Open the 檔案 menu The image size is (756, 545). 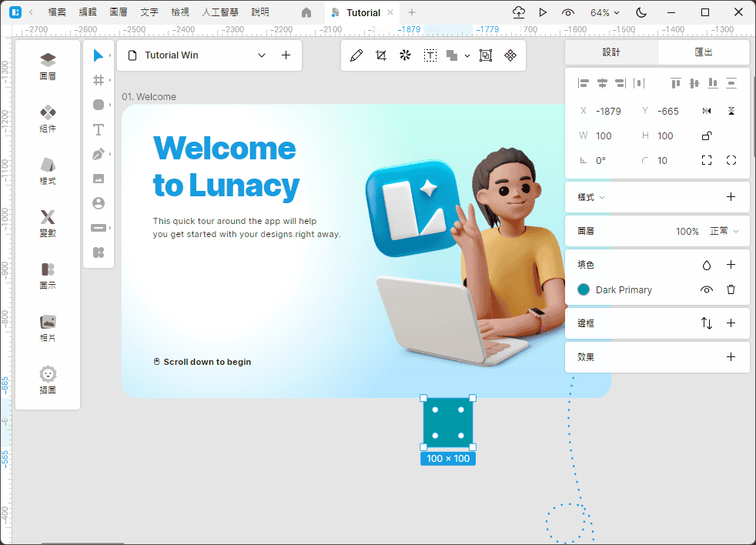(57, 12)
